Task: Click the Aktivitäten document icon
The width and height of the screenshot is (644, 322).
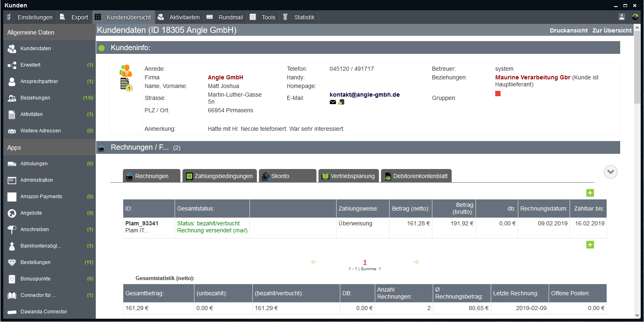Action: click(12, 114)
